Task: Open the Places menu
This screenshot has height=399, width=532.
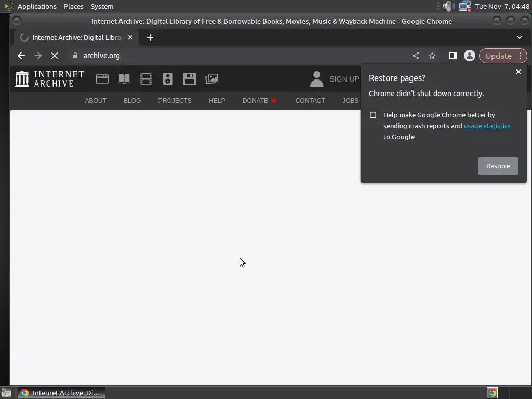Action: 74,6
